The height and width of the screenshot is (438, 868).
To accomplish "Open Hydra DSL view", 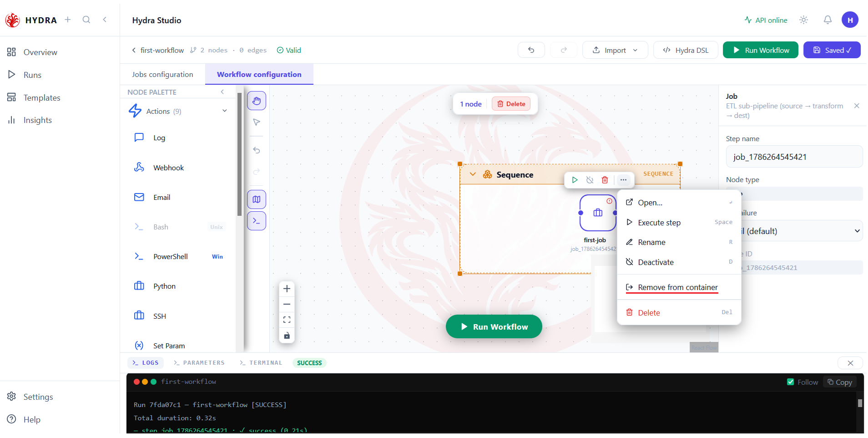I will (x=686, y=50).
